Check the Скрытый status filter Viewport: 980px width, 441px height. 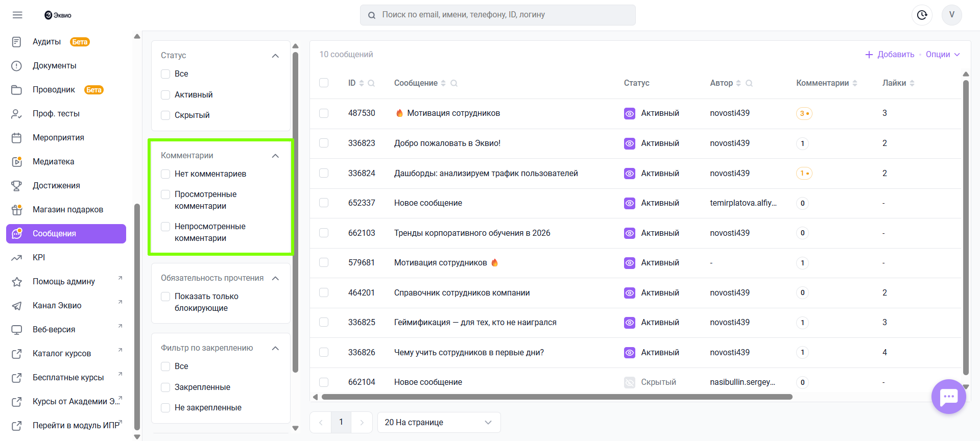pyautogui.click(x=165, y=115)
